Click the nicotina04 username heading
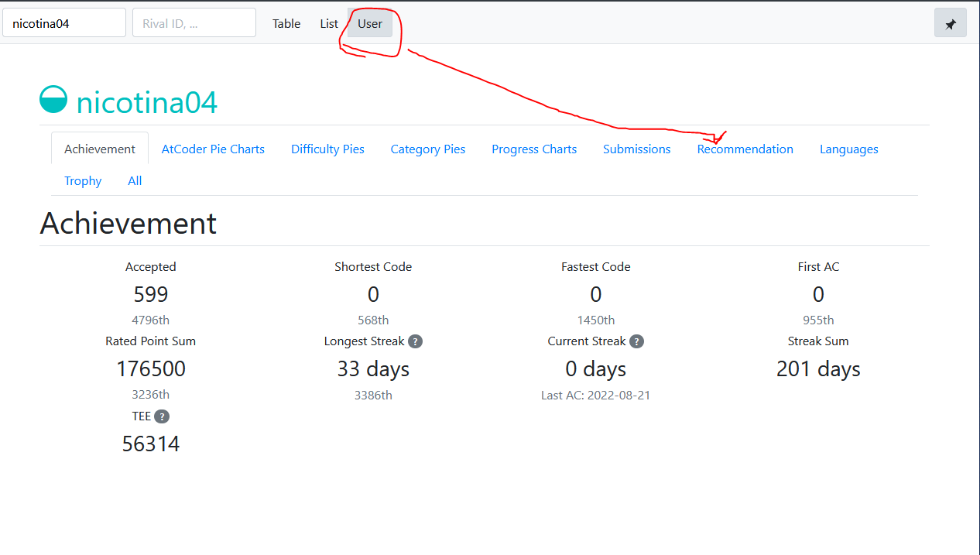The width and height of the screenshot is (980, 555). pyautogui.click(x=147, y=101)
